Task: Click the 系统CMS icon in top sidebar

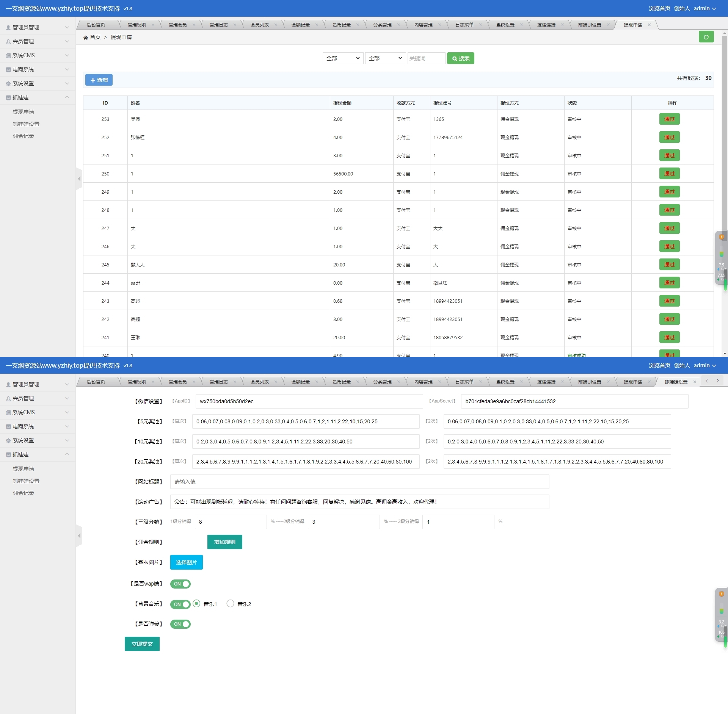Action: [8, 55]
